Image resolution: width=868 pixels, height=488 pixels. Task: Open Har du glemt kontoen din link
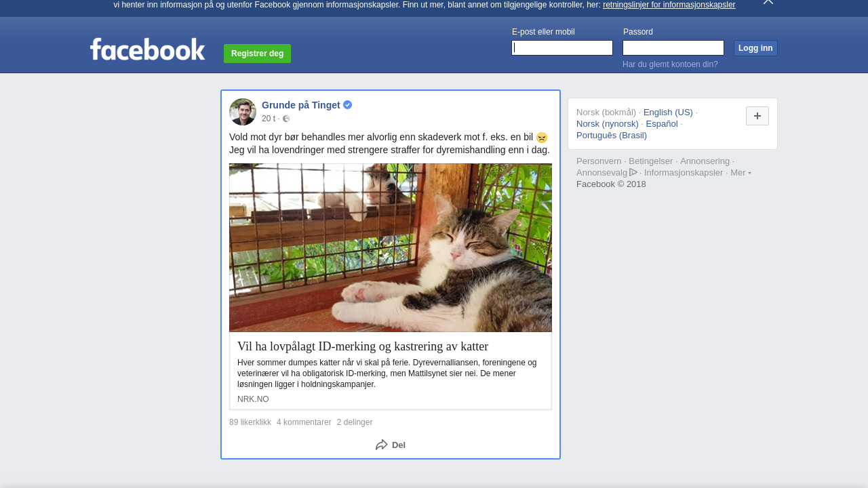click(670, 64)
